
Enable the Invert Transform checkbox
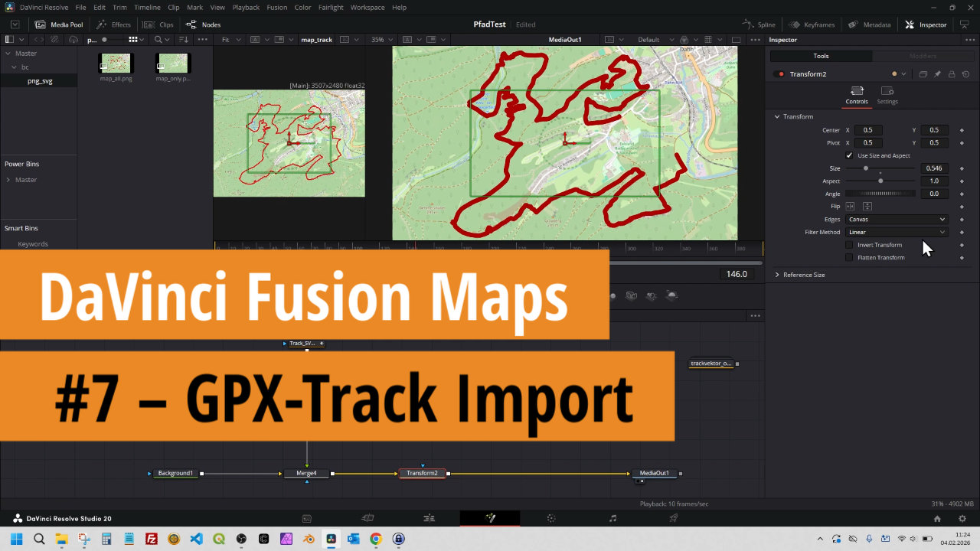[x=849, y=245]
